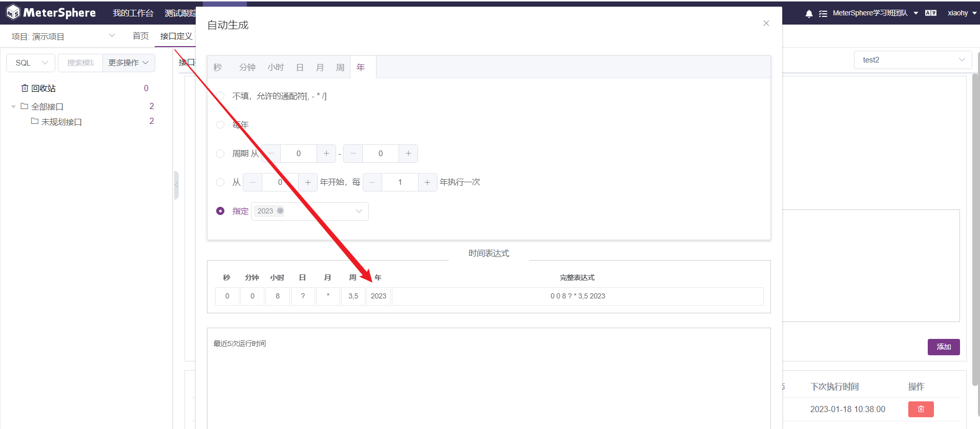This screenshot has width=980, height=429.
Task: Click the 日 expression field showing ?
Action: point(303,296)
